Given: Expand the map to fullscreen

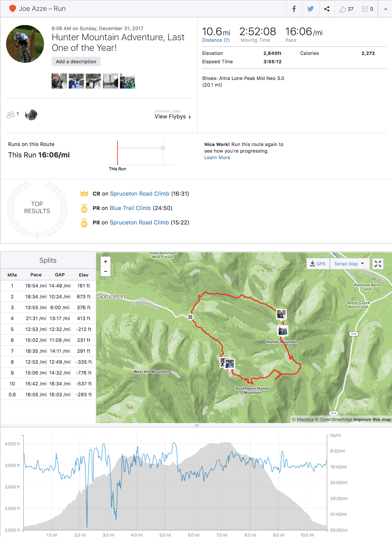Looking at the screenshot, I should pos(378,264).
